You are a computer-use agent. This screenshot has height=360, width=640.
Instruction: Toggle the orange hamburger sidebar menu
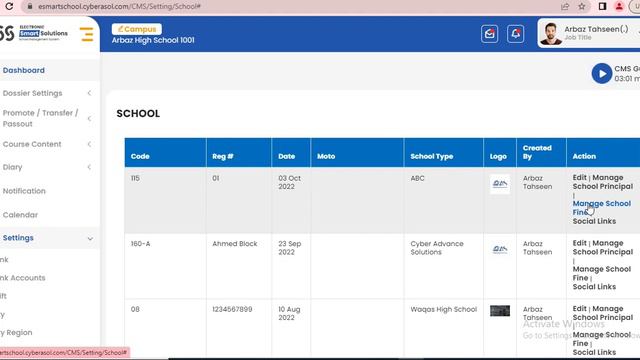87,34
